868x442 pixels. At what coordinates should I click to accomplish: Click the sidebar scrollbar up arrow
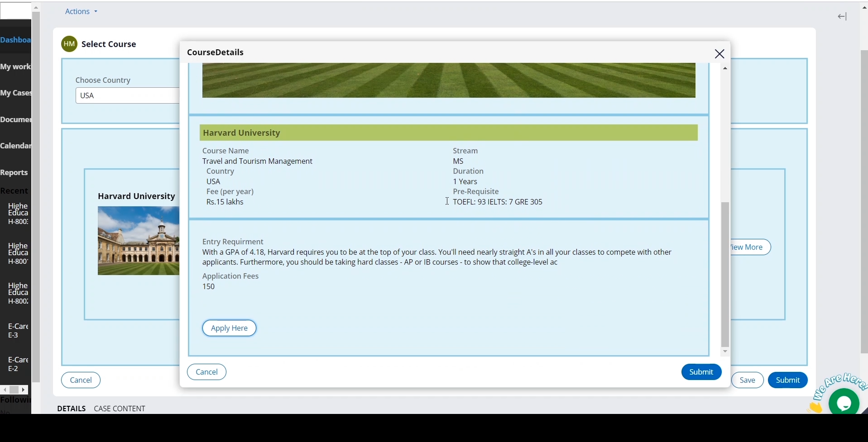tap(36, 7)
